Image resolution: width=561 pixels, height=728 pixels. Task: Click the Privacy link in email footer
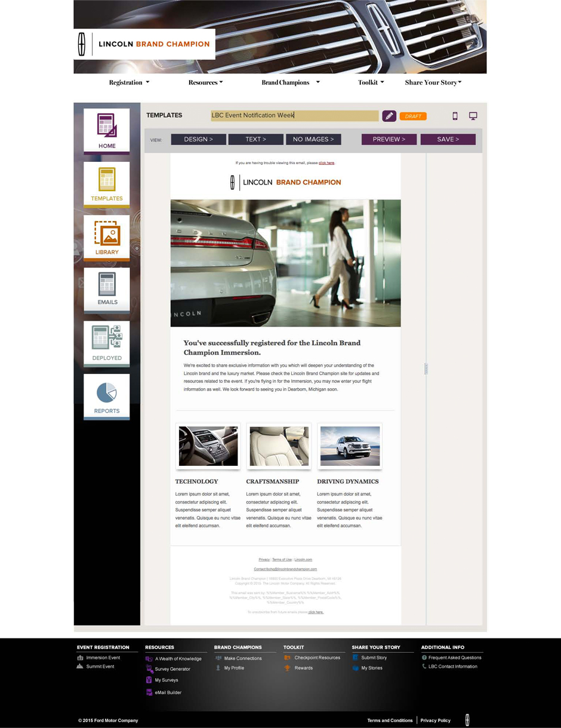click(x=264, y=560)
